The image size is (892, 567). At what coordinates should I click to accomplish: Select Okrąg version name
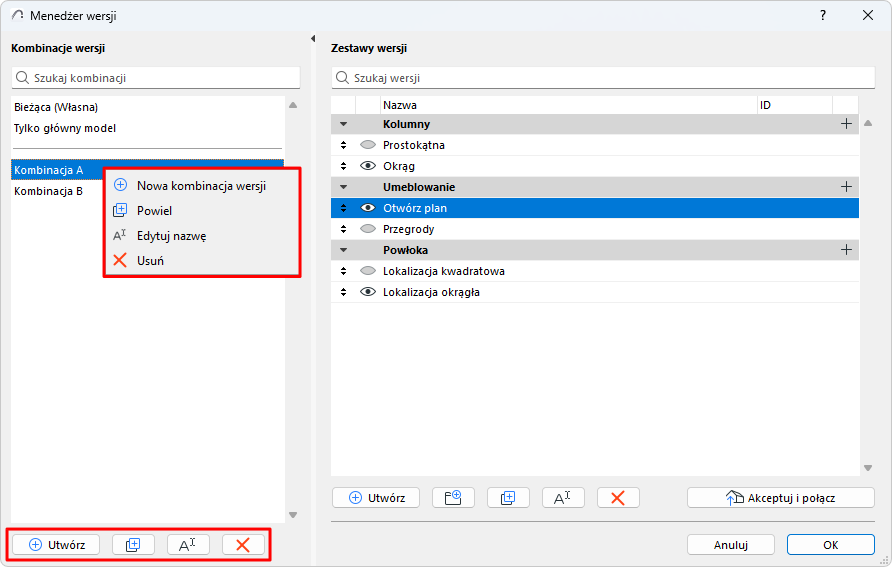click(399, 166)
